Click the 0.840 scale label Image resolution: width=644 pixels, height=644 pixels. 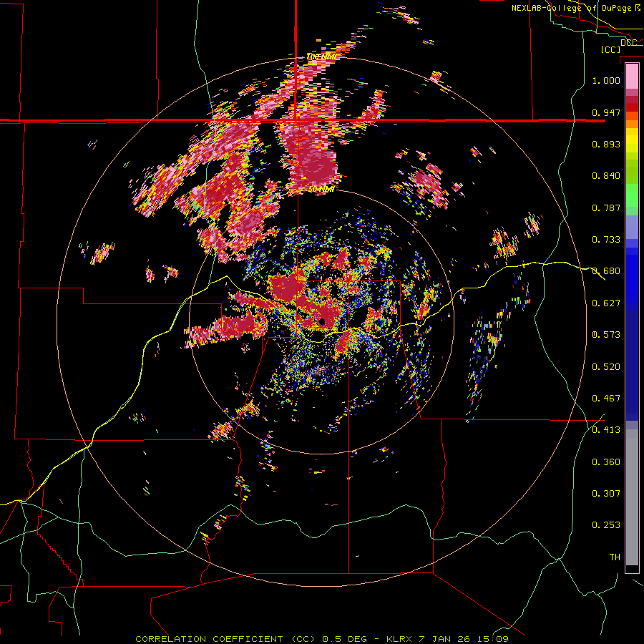tap(606, 176)
